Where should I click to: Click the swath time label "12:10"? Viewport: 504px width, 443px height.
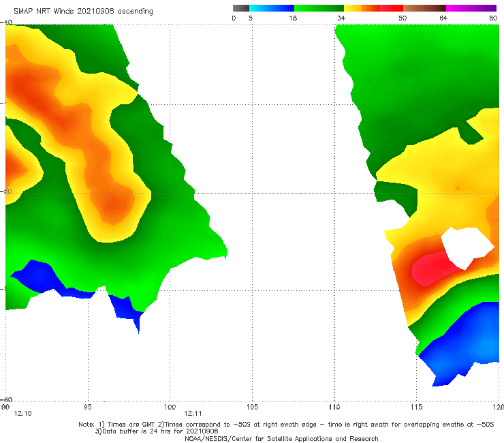pyautogui.click(x=22, y=414)
